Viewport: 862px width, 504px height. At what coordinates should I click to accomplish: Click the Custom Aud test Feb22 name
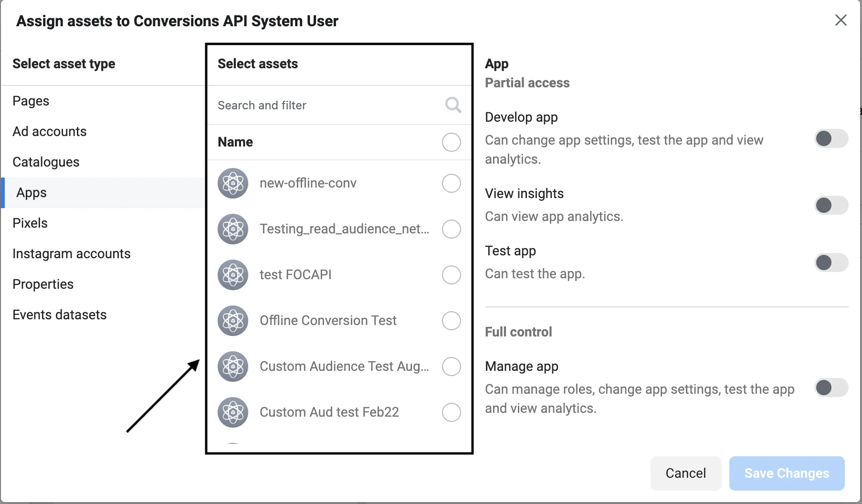(329, 412)
